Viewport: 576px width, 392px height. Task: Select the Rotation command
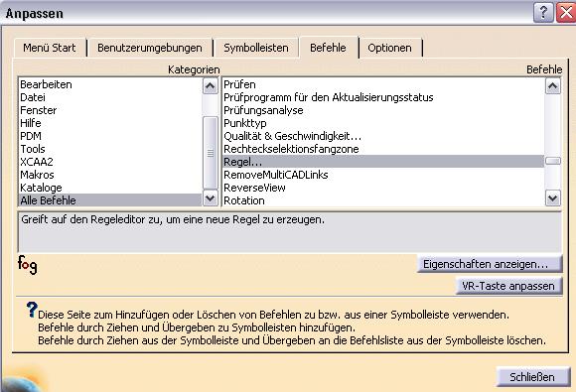383,200
